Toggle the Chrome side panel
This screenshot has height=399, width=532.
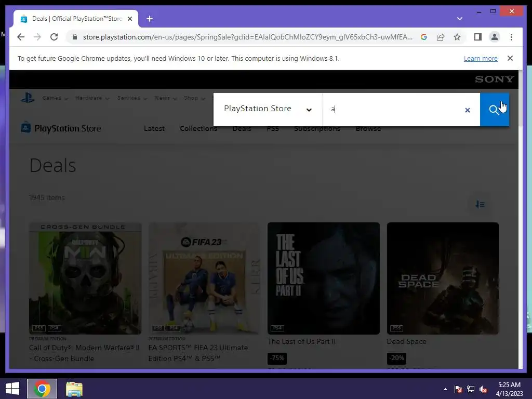[478, 37]
